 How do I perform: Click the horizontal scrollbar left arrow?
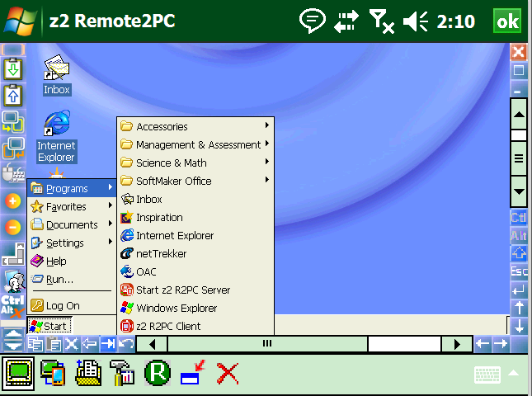click(152, 344)
